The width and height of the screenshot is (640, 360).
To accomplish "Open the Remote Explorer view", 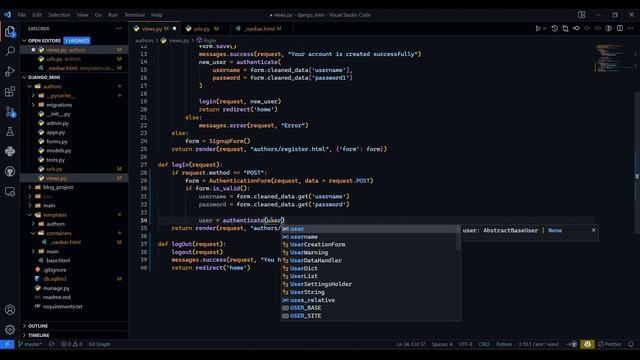I will (x=10, y=191).
